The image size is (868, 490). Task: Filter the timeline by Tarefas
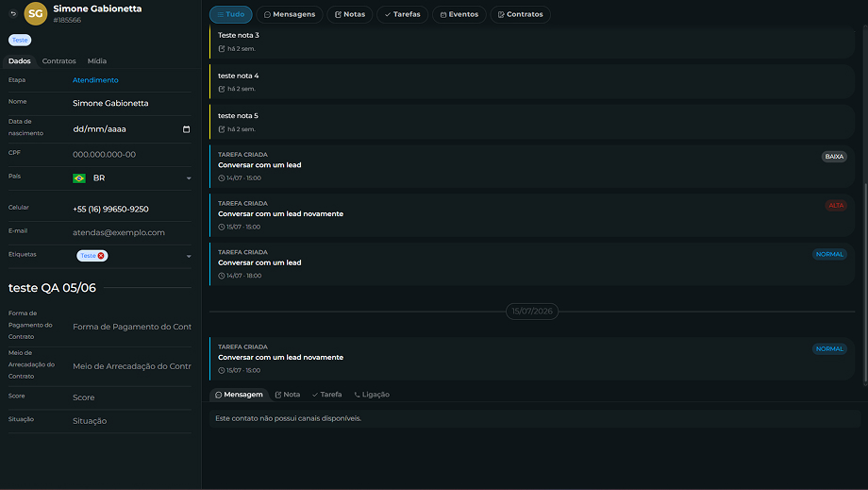(x=403, y=14)
